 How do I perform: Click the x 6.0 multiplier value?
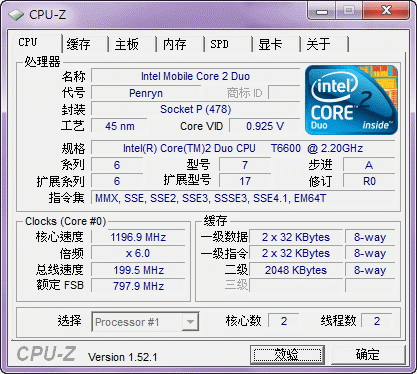pyautogui.click(x=138, y=253)
